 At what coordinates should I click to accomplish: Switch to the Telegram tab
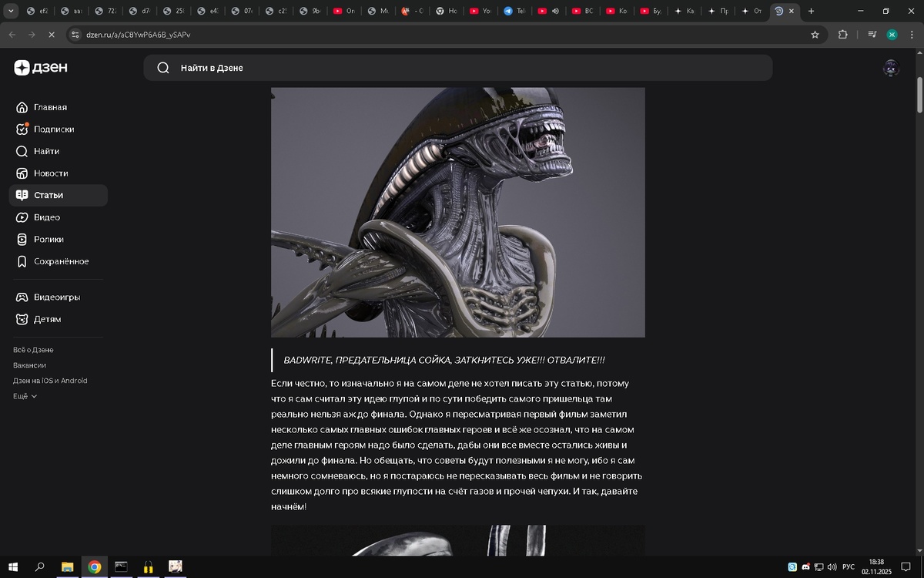tap(514, 11)
